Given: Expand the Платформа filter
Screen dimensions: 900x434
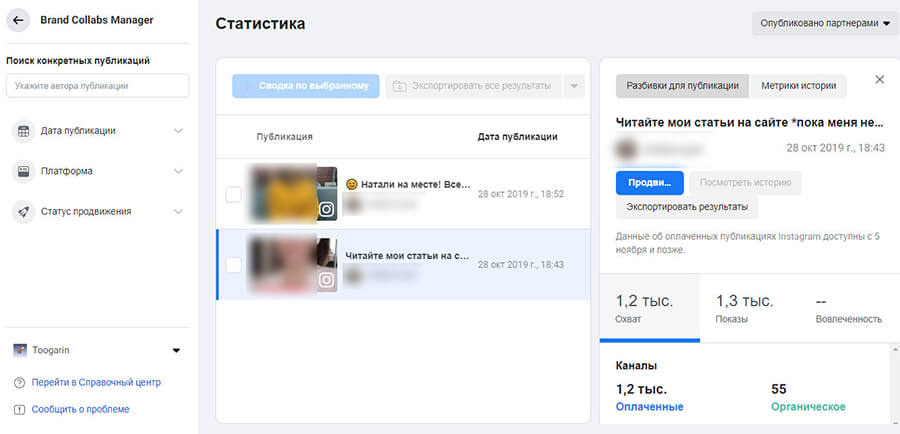Looking at the screenshot, I should tap(179, 171).
